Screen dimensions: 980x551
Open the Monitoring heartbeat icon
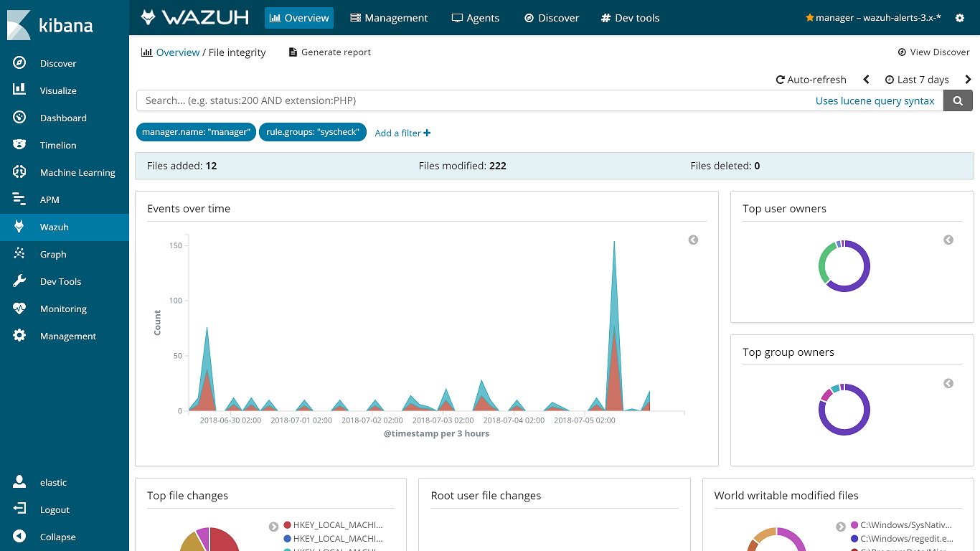(19, 309)
